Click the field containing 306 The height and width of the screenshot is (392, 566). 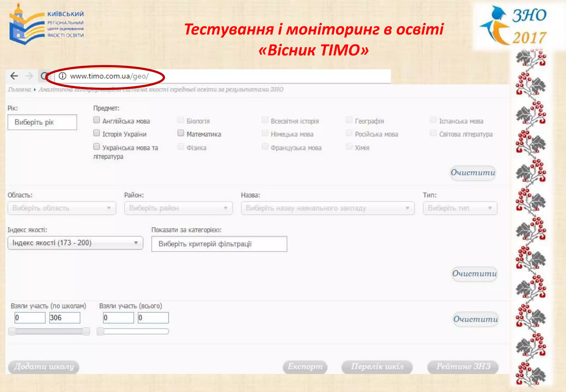[65, 318]
